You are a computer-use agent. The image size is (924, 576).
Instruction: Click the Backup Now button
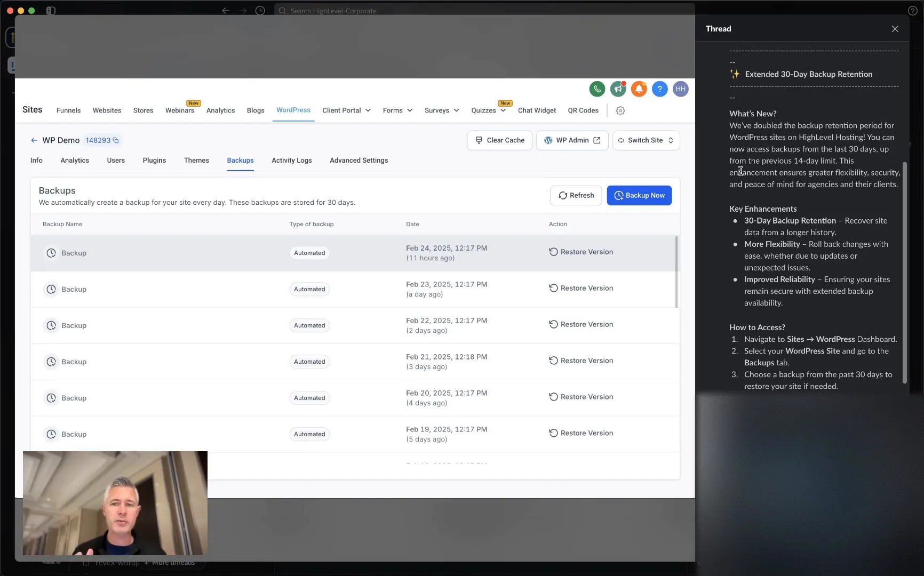click(639, 195)
